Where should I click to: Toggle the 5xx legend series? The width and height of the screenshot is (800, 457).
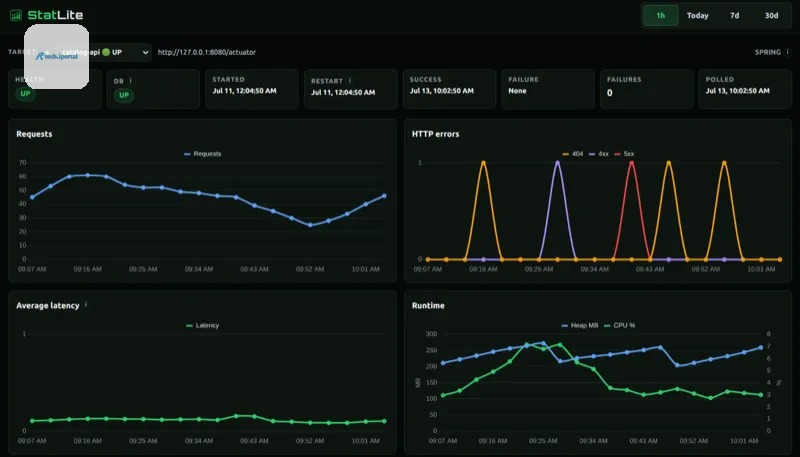[624, 154]
